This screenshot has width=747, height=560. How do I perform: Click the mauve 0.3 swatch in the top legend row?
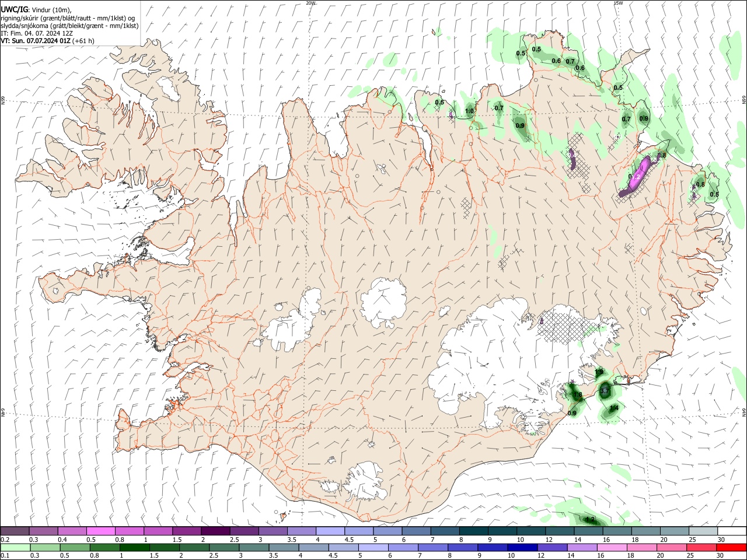[x=44, y=531]
